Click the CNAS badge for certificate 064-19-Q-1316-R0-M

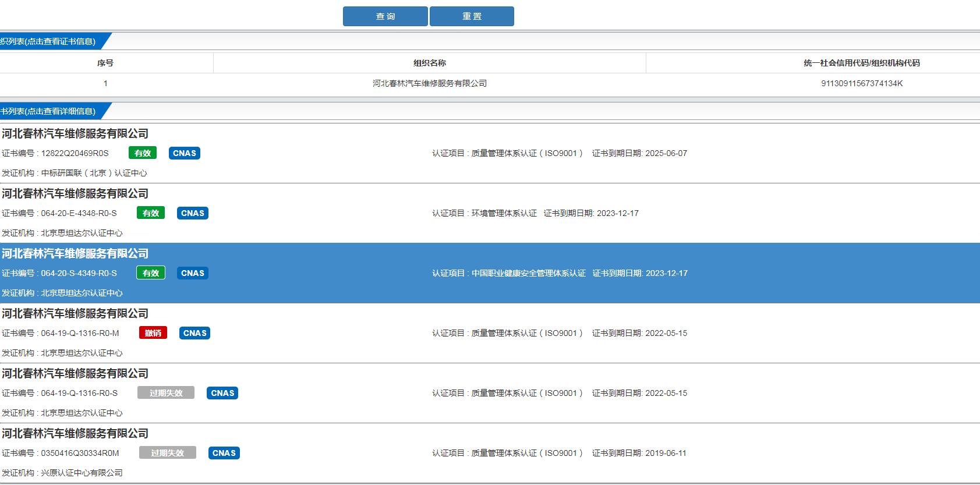[x=195, y=333]
